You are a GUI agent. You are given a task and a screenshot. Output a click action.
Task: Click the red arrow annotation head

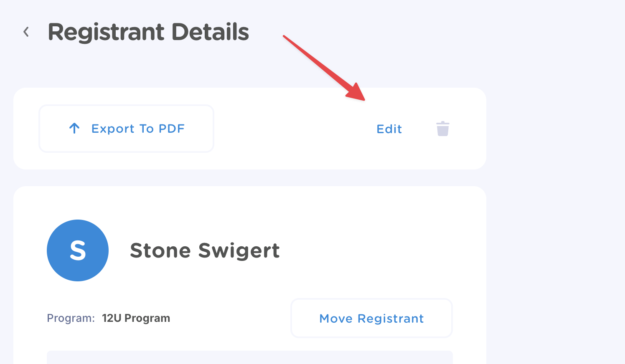click(x=357, y=94)
